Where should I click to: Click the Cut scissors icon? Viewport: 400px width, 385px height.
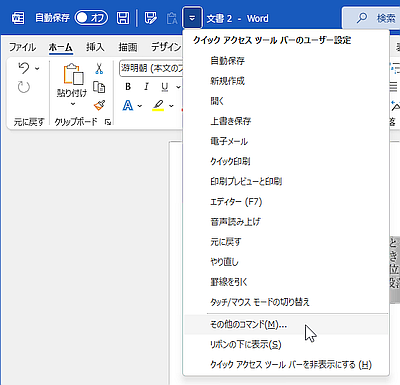pyautogui.click(x=99, y=69)
